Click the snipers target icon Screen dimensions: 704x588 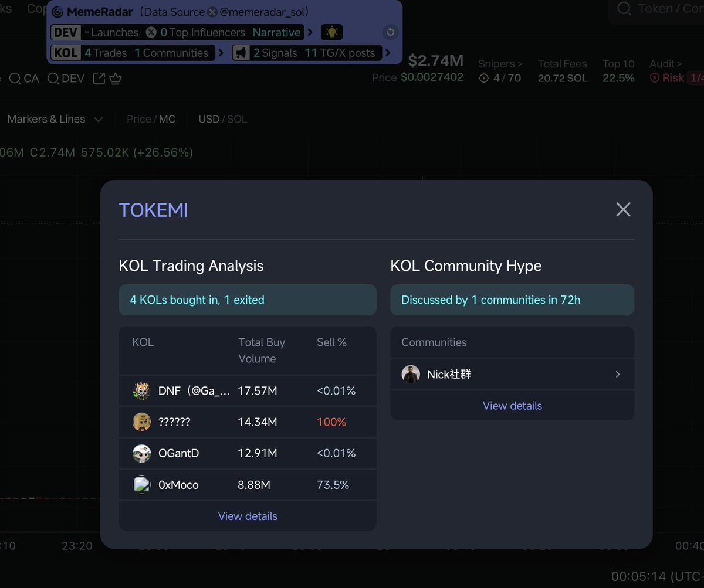tap(484, 78)
